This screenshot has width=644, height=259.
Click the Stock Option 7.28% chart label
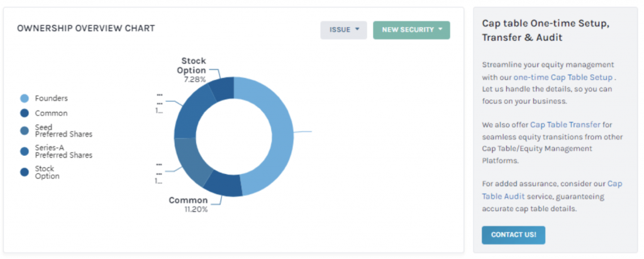[x=192, y=70]
